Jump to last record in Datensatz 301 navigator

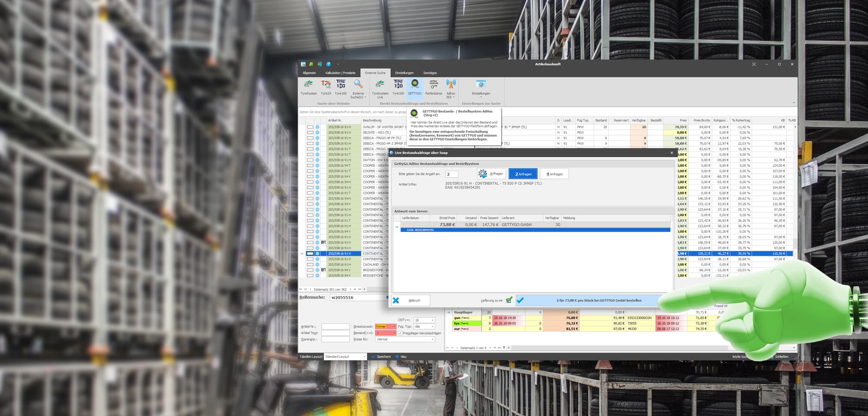[360, 289]
